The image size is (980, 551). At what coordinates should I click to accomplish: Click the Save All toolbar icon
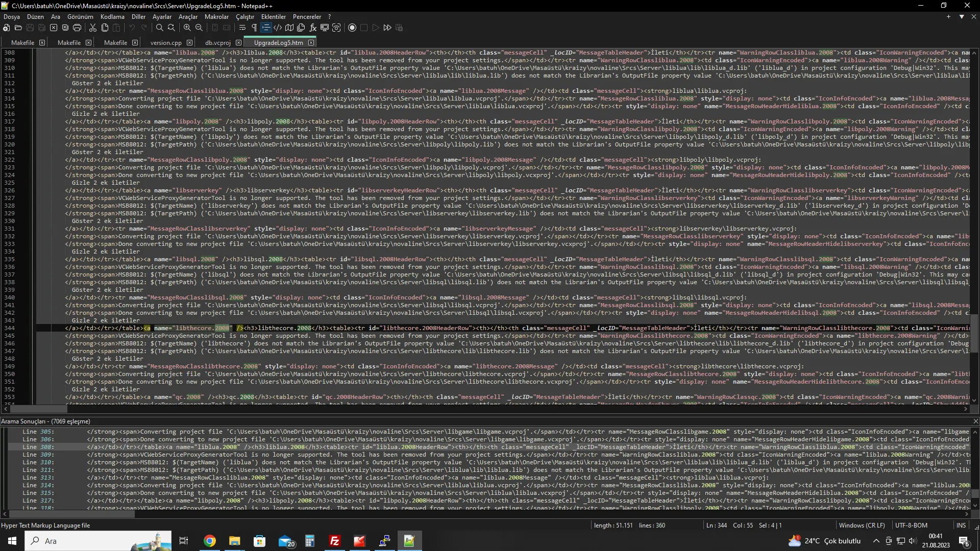42,28
